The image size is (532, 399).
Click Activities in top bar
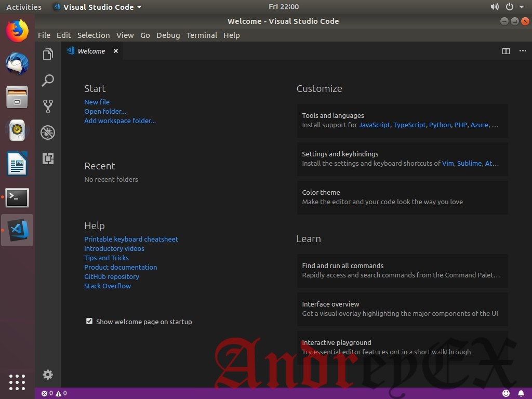(x=24, y=7)
